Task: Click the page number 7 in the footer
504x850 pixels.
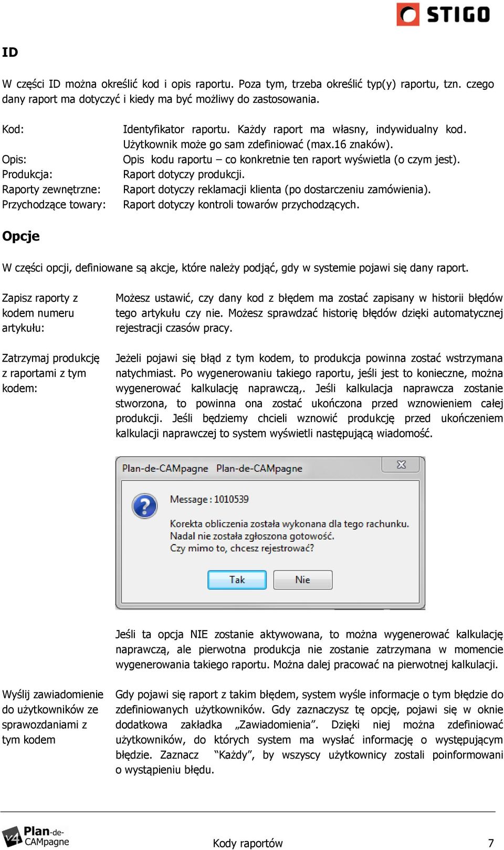Action: (491, 843)
